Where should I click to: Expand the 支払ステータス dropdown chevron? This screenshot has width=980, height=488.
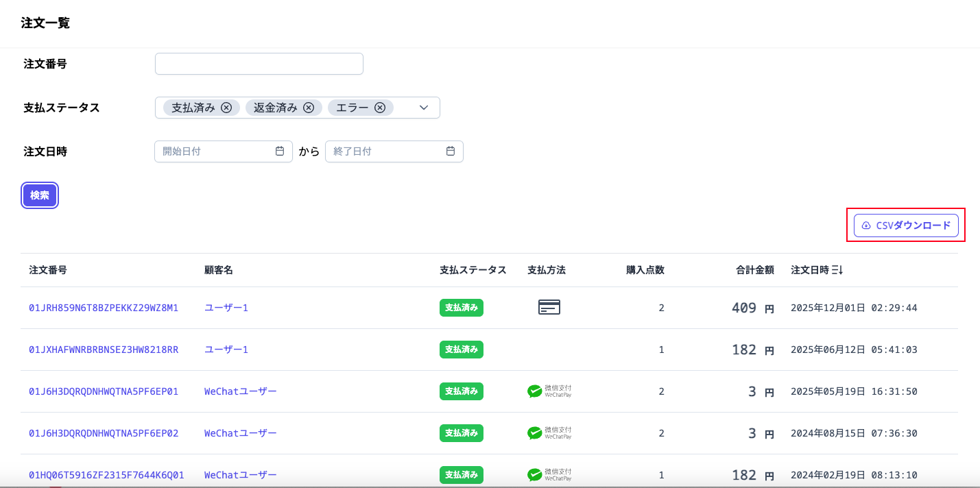pos(424,108)
